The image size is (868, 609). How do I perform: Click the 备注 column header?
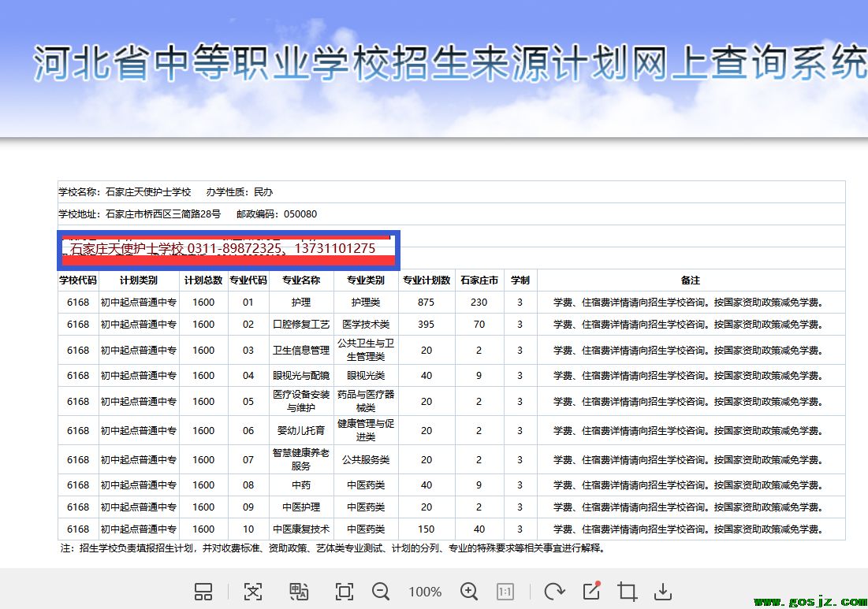(691, 280)
